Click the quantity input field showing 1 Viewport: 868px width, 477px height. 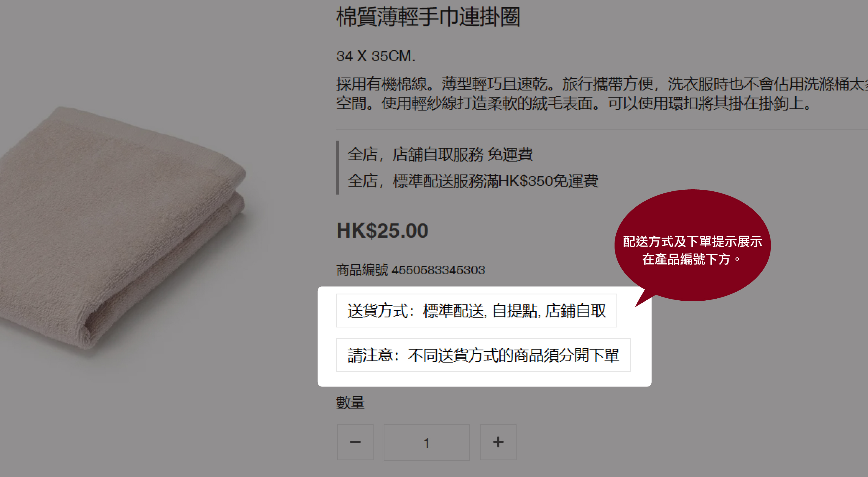click(426, 442)
